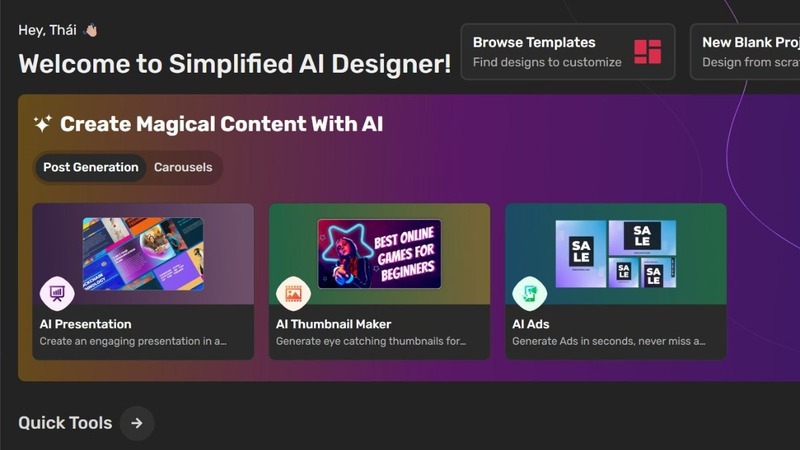Image resolution: width=800 pixels, height=450 pixels.
Task: Open the Best Online Games thumbnail preview
Action: pos(379,254)
